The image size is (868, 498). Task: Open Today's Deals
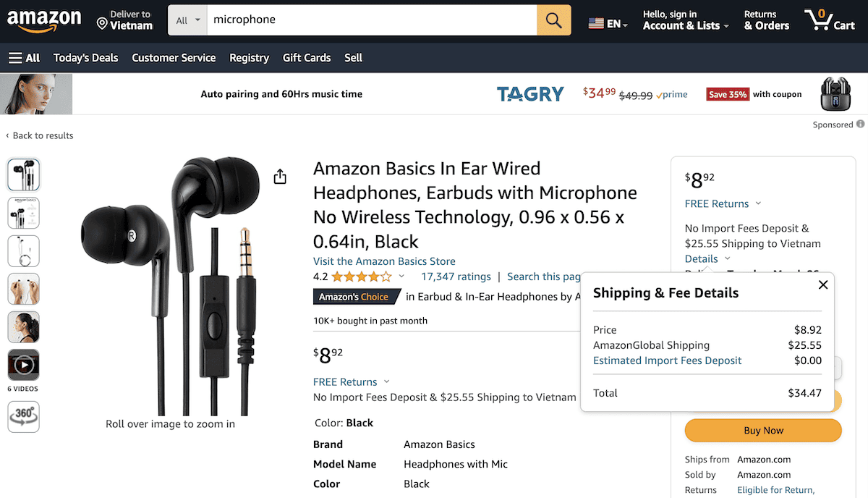85,58
